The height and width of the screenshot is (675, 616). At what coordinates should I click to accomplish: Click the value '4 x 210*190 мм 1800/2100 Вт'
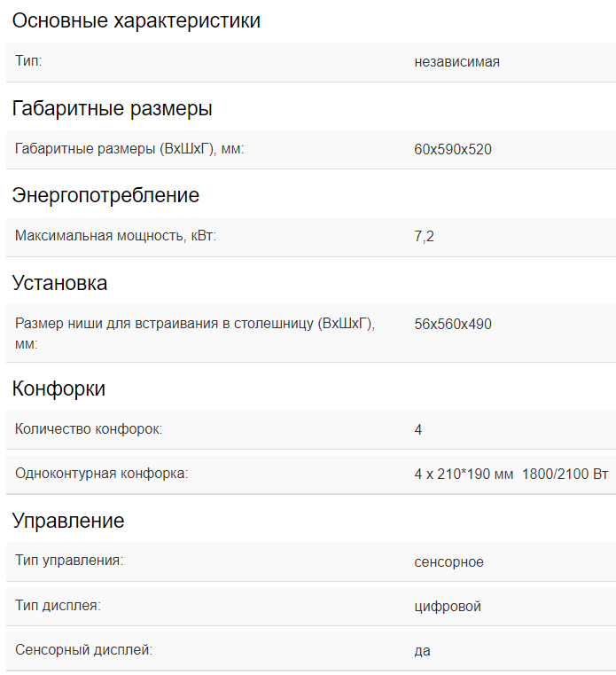coord(511,474)
